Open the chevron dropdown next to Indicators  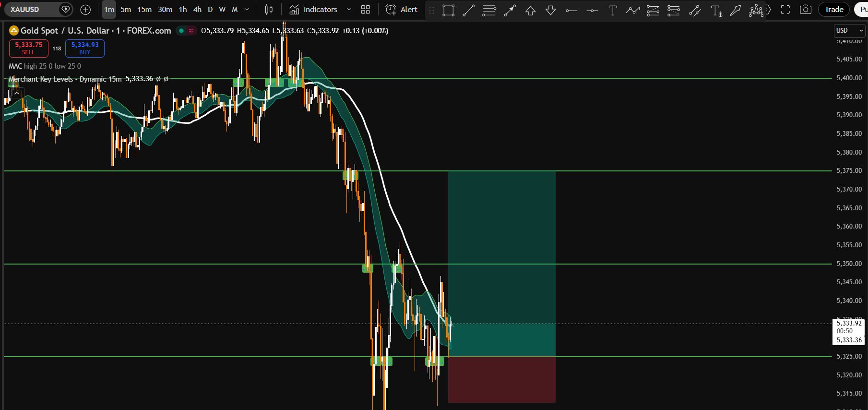tap(349, 10)
